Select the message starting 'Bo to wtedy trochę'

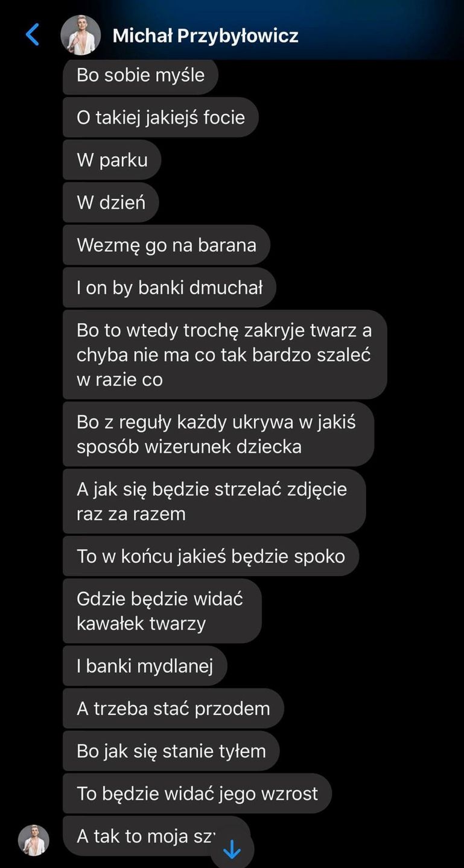point(225,354)
